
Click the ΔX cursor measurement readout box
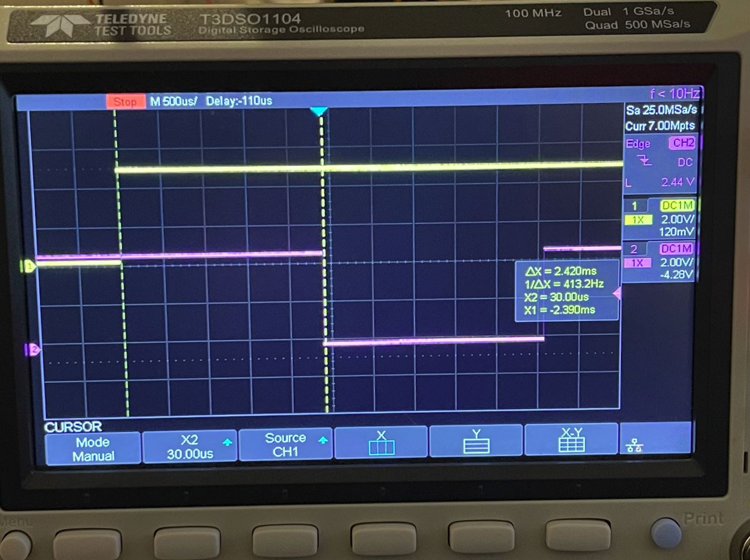pyautogui.click(x=567, y=290)
